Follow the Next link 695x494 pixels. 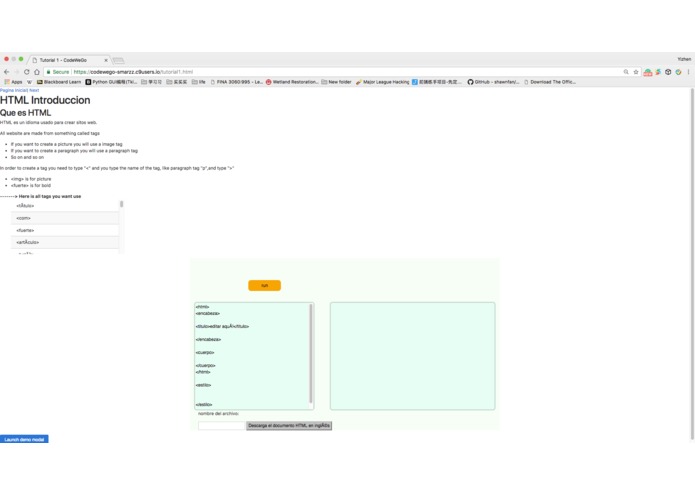coord(34,90)
